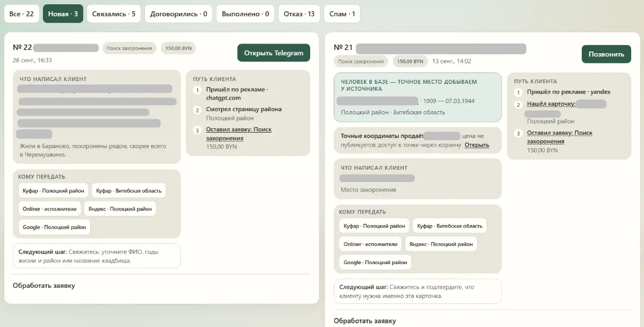Click "Полоцкий район · Витебская область" in database card
644x327 pixels.
pyautogui.click(x=393, y=112)
